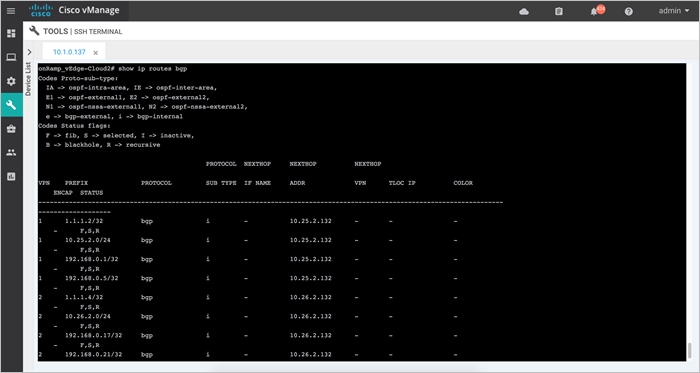Click the SSH TERMINAL breadcrumb text
Screen dimensions: 700x373
click(98, 32)
